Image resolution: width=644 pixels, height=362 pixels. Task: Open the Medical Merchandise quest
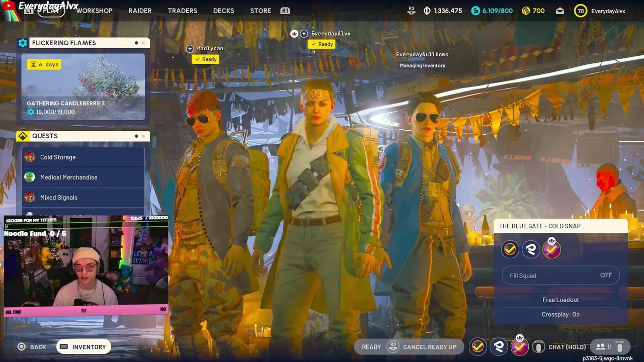(x=83, y=177)
